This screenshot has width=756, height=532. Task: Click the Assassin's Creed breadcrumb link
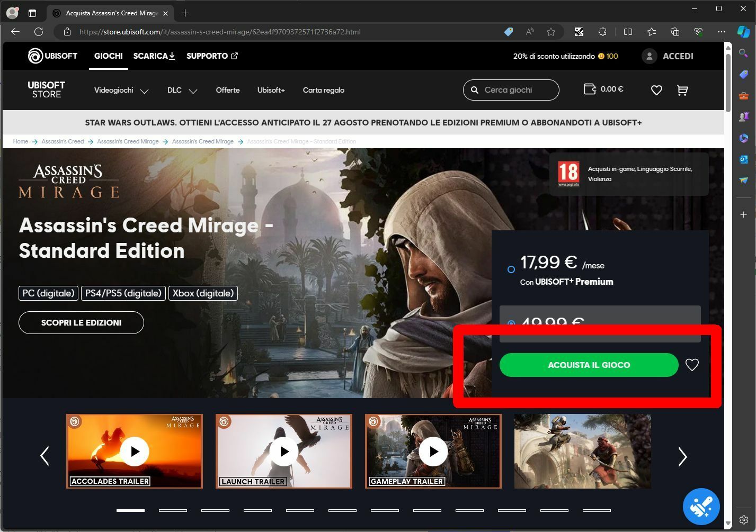(63, 141)
